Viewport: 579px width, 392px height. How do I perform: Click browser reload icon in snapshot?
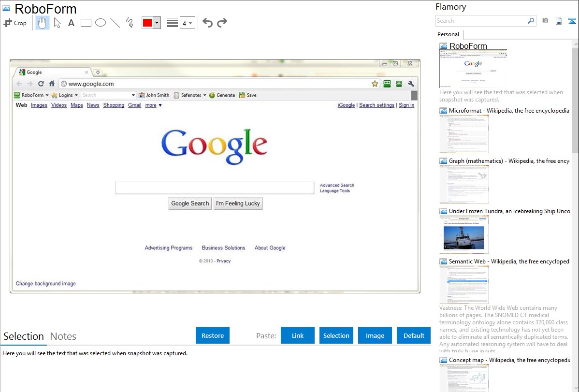(x=41, y=84)
